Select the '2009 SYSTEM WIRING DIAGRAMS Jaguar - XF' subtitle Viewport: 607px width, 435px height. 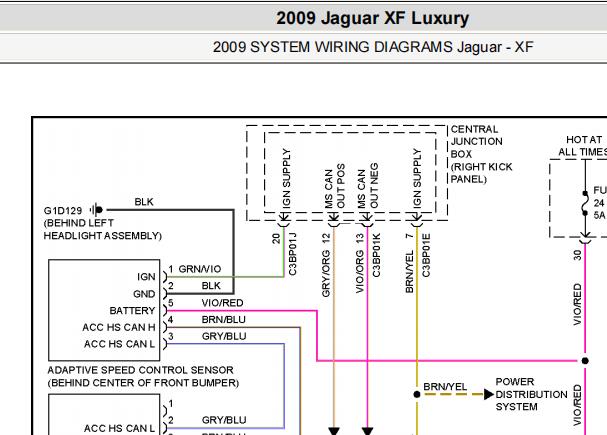(373, 47)
